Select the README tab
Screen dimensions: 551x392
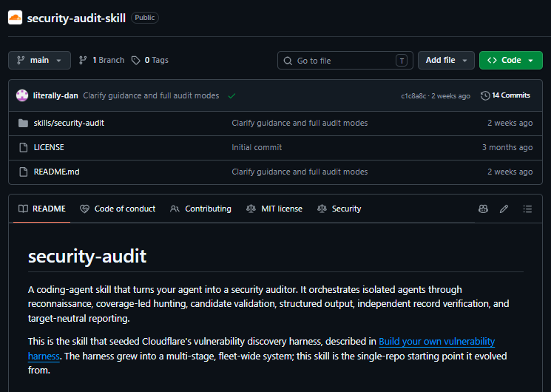42,209
